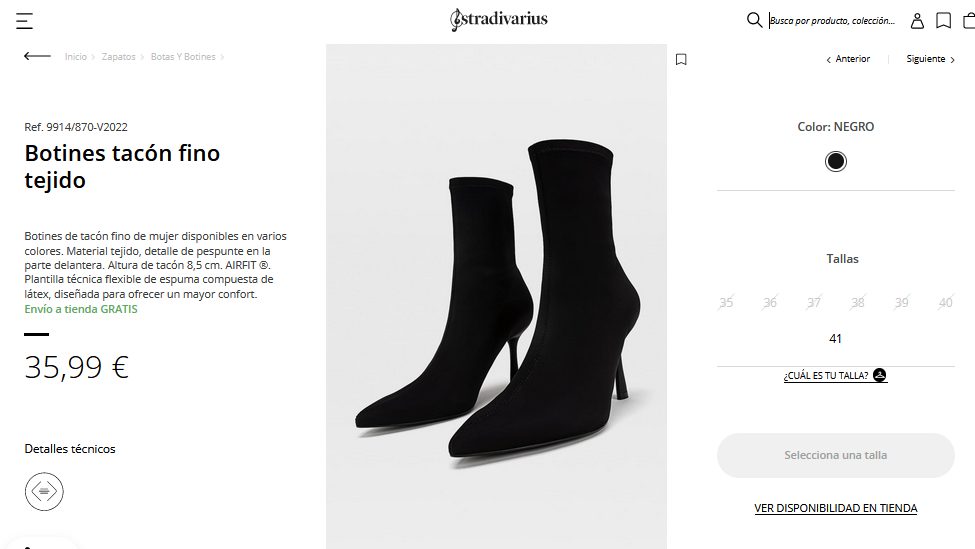Go to Siguiente product
This screenshot has width=975, height=549.
coord(930,58)
